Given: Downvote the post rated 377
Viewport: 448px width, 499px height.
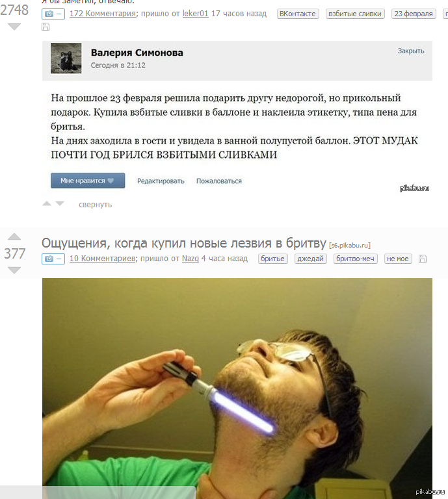Looking at the screenshot, I should click(x=14, y=270).
